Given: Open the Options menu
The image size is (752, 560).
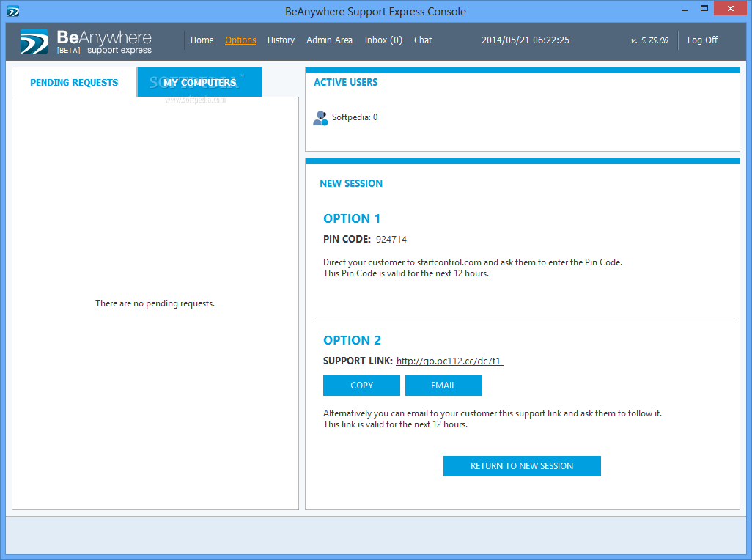Looking at the screenshot, I should pos(240,40).
